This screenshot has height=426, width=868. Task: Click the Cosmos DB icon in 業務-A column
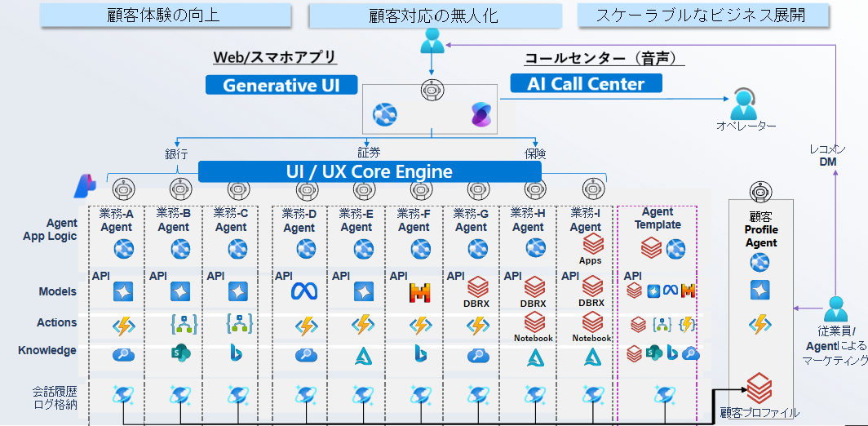tap(123, 396)
